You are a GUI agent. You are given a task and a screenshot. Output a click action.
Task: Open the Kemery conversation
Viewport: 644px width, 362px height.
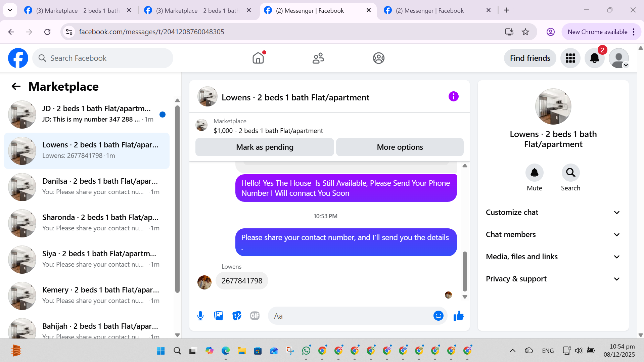[x=87, y=296]
